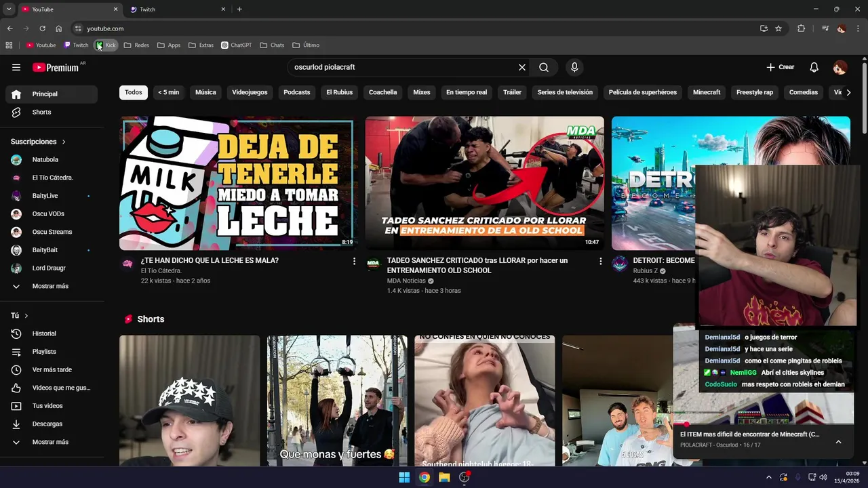This screenshot has height=488, width=868.
Task: Open the YouTube hamburger guide menu
Action: (x=16, y=67)
